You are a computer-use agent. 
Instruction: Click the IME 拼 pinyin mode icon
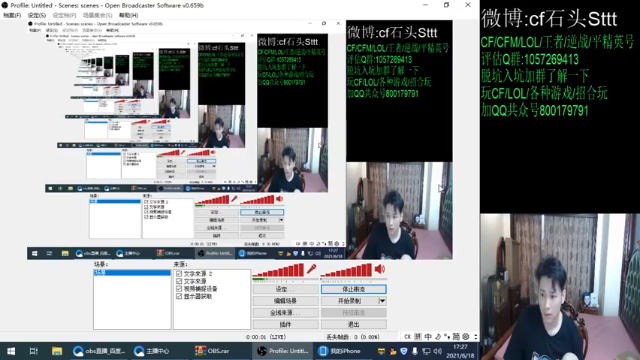[x=418, y=337]
